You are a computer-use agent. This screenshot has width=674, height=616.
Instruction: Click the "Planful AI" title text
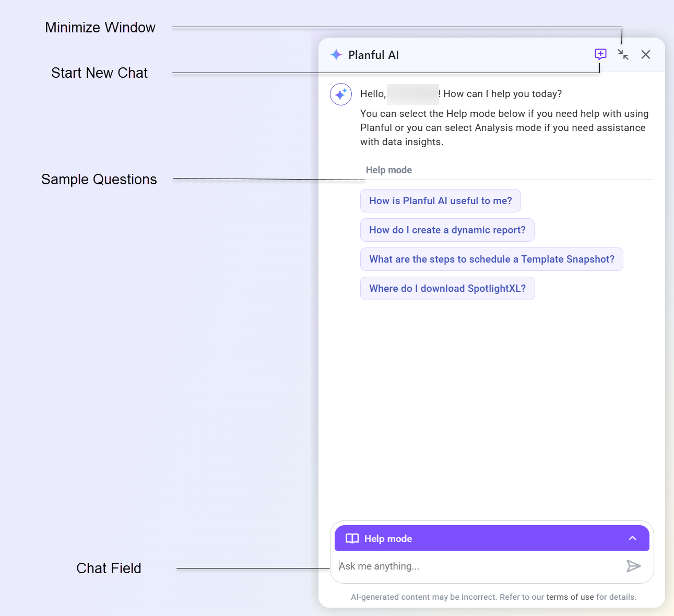pyautogui.click(x=374, y=55)
